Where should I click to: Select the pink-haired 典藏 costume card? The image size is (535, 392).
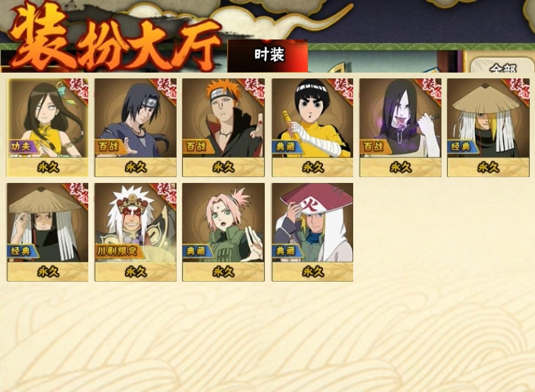tap(224, 232)
